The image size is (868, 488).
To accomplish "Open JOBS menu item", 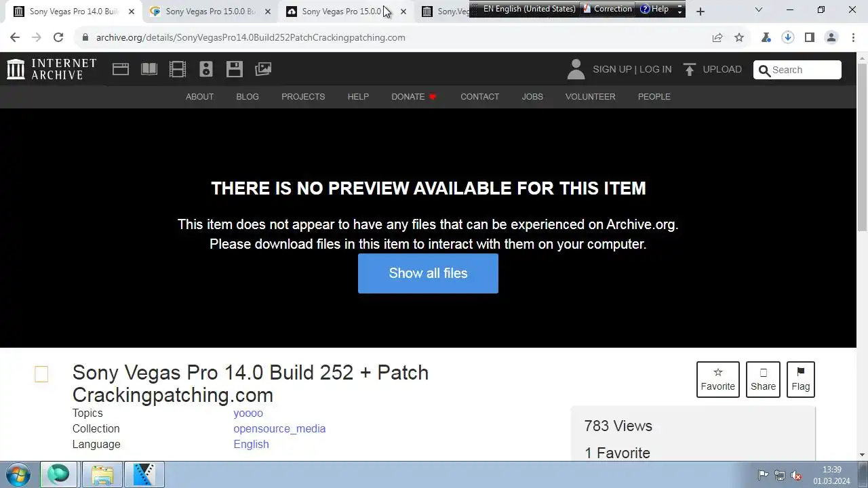I will click(532, 97).
